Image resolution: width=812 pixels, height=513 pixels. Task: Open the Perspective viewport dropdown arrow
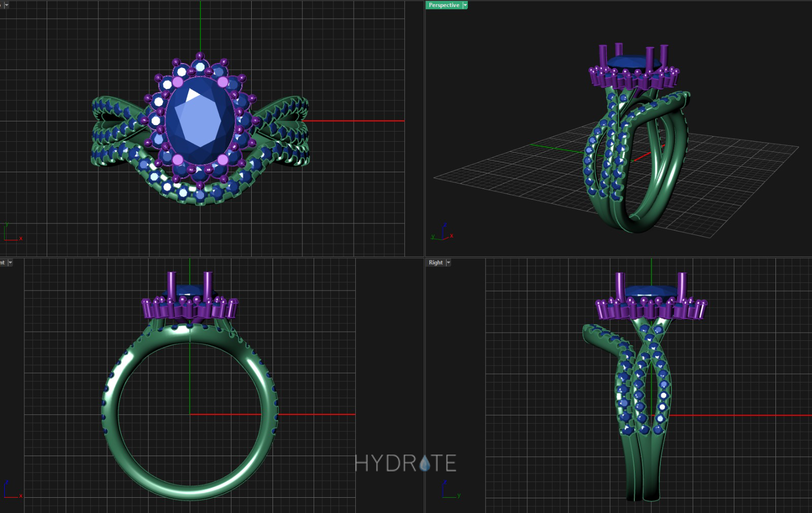(x=465, y=5)
